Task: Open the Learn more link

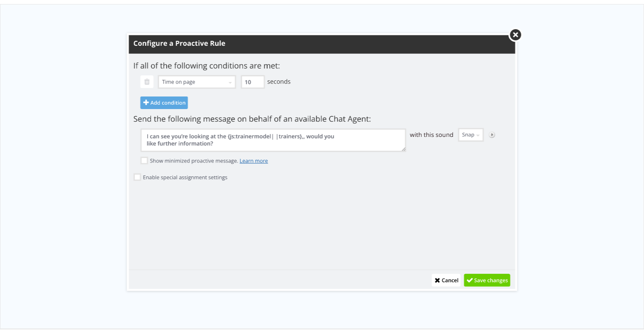Action: tap(254, 161)
